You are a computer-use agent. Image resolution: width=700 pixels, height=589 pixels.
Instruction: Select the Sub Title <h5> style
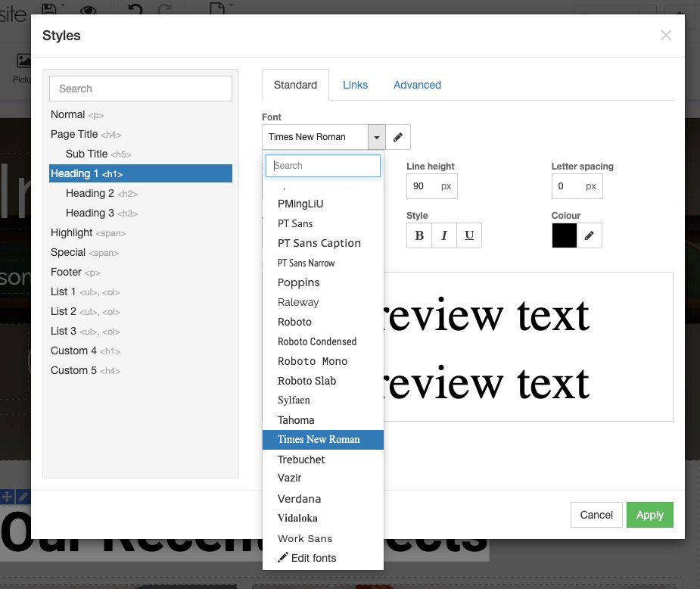pos(141,154)
